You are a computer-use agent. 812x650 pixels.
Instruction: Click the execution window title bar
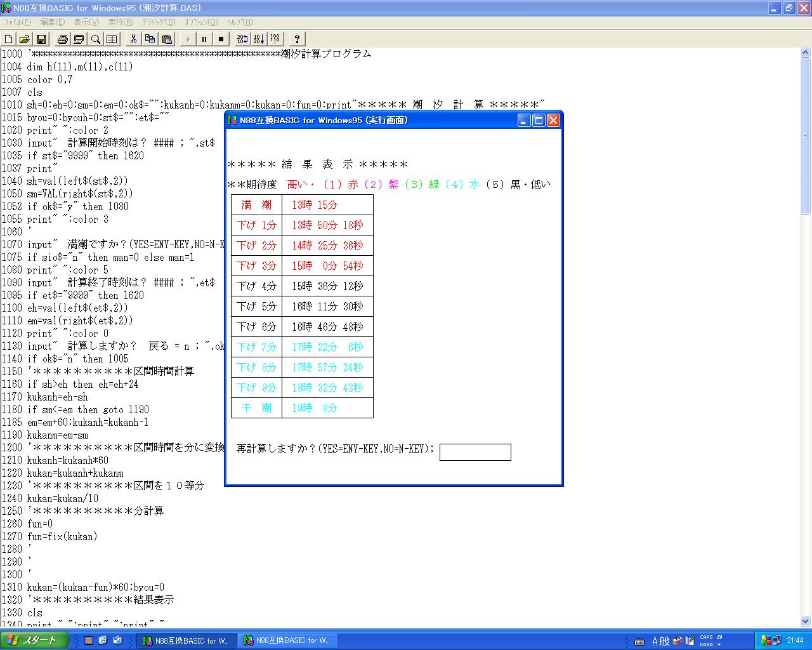[393, 120]
